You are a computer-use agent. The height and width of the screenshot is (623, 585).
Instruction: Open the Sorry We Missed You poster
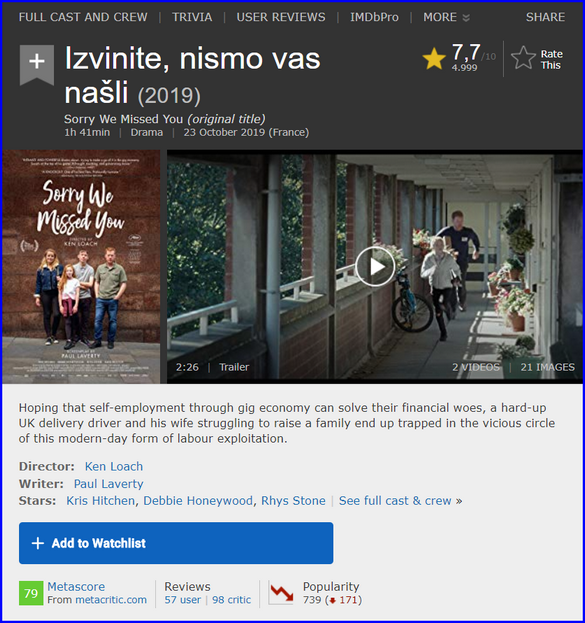(x=81, y=267)
